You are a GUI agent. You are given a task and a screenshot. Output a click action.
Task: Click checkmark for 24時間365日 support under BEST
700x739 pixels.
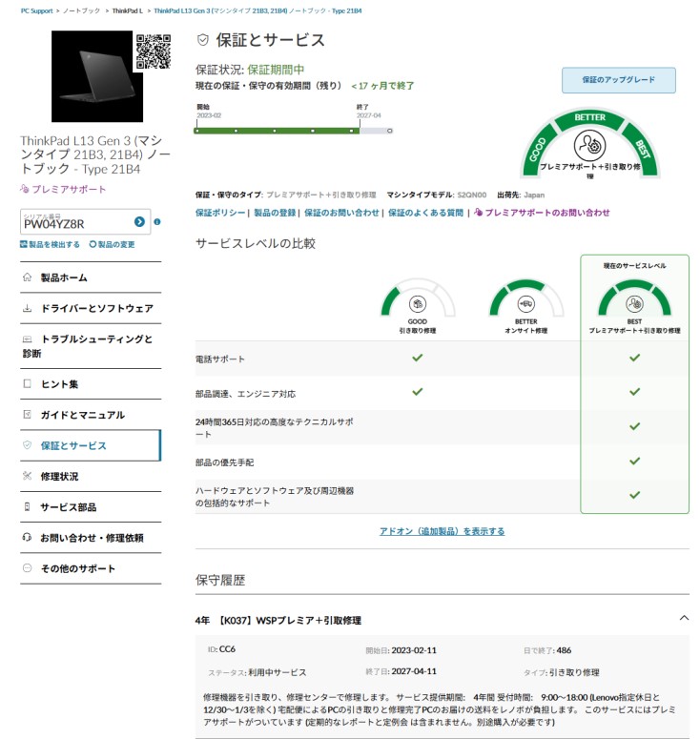click(x=635, y=426)
